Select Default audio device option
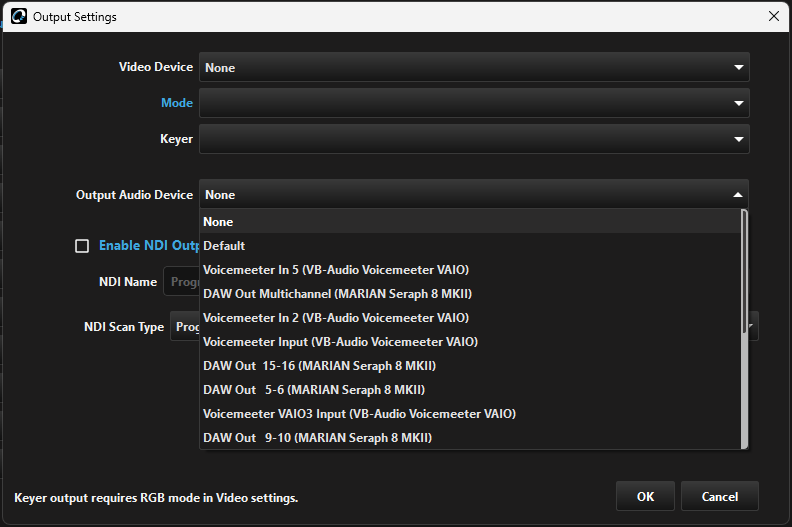The height and width of the screenshot is (527, 792). (x=470, y=246)
